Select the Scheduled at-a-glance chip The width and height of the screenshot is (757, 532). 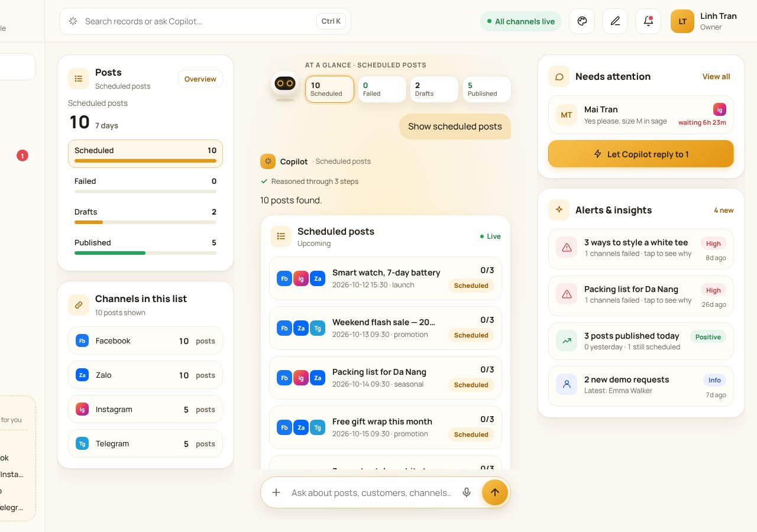tap(329, 89)
